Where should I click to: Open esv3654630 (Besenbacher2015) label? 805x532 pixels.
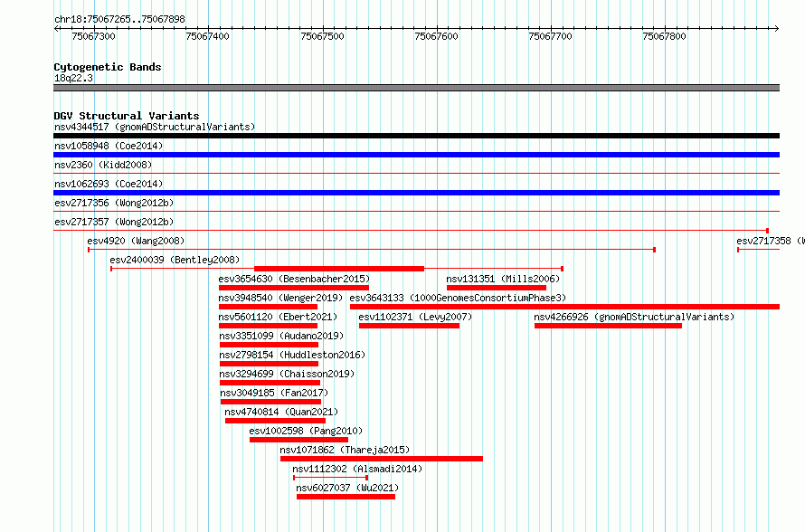tap(294, 279)
